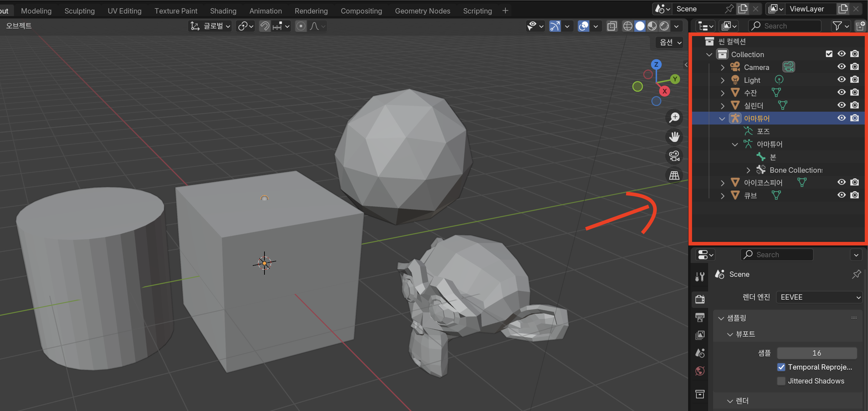Screen dimensions: 868x411
Task: Select wireframe viewport shading mode
Action: click(x=628, y=26)
